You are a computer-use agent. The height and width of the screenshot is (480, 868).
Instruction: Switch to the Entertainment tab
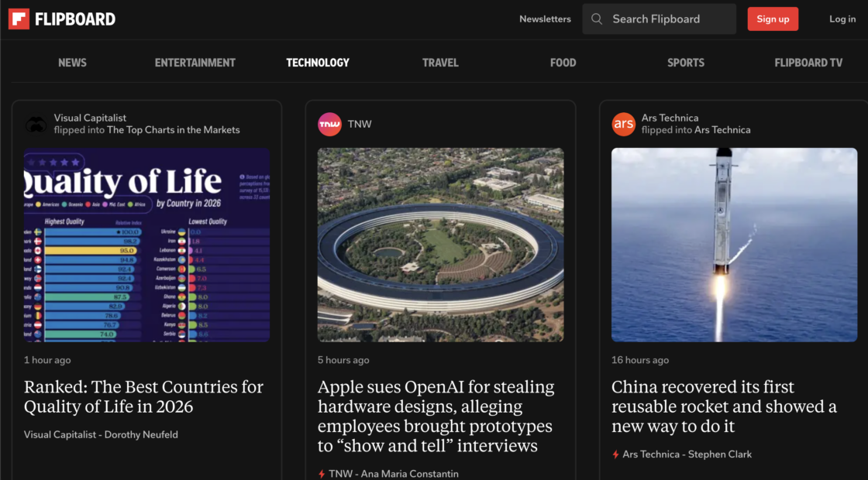(195, 63)
